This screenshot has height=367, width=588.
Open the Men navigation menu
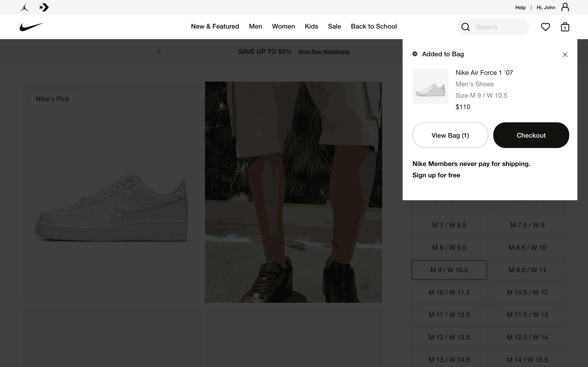255,26
